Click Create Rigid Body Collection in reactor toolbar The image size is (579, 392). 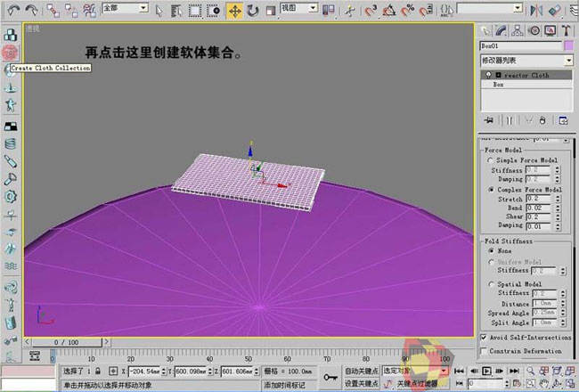(11, 35)
